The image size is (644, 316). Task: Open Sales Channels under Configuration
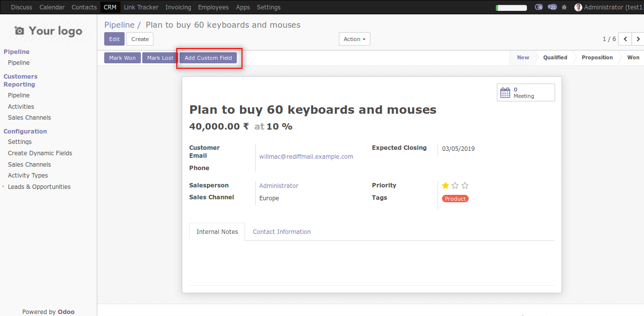[30, 165]
